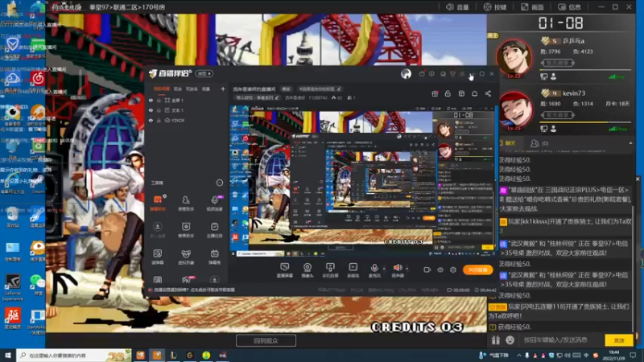Expand the mode dropdown beside streaming app logo

click(204, 74)
